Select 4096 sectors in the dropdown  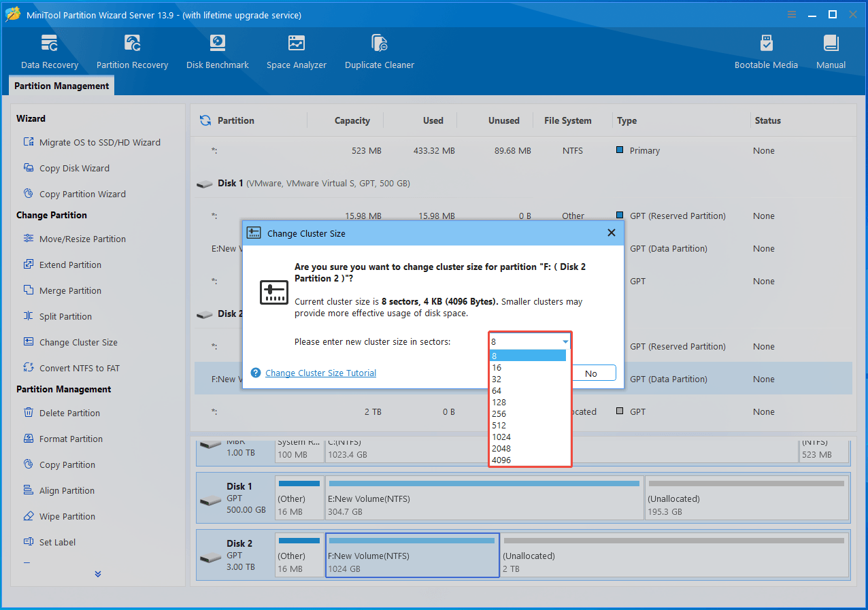point(528,460)
